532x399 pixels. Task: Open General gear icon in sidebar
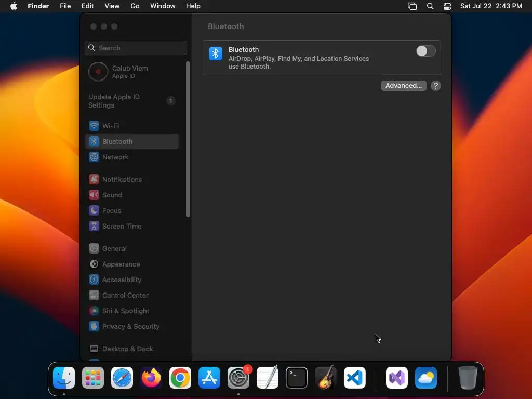click(94, 249)
